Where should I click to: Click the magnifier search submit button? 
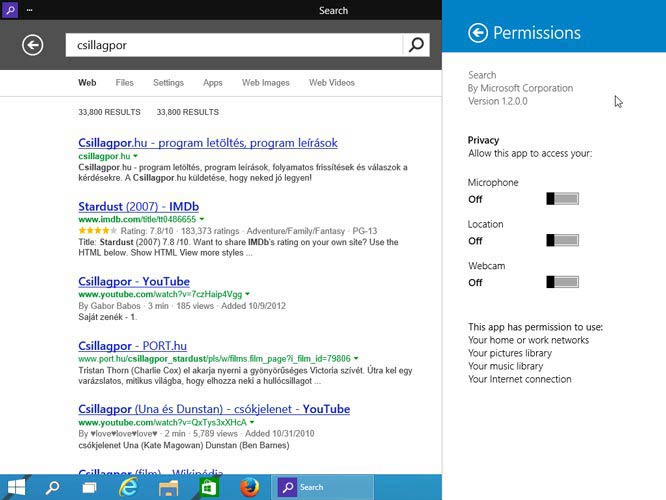[x=416, y=45]
